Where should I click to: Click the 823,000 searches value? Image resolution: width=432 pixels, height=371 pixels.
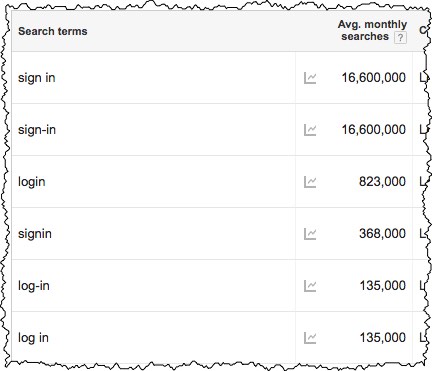[382, 182]
